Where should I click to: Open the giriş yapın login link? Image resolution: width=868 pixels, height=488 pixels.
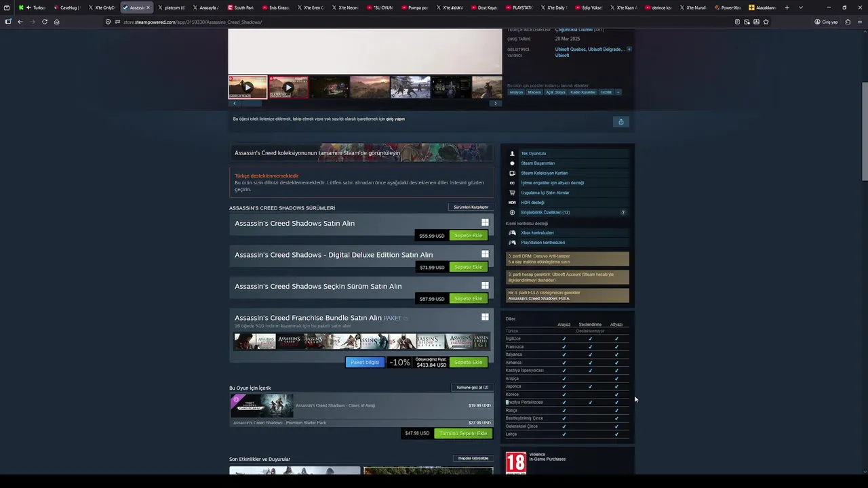[x=395, y=119]
